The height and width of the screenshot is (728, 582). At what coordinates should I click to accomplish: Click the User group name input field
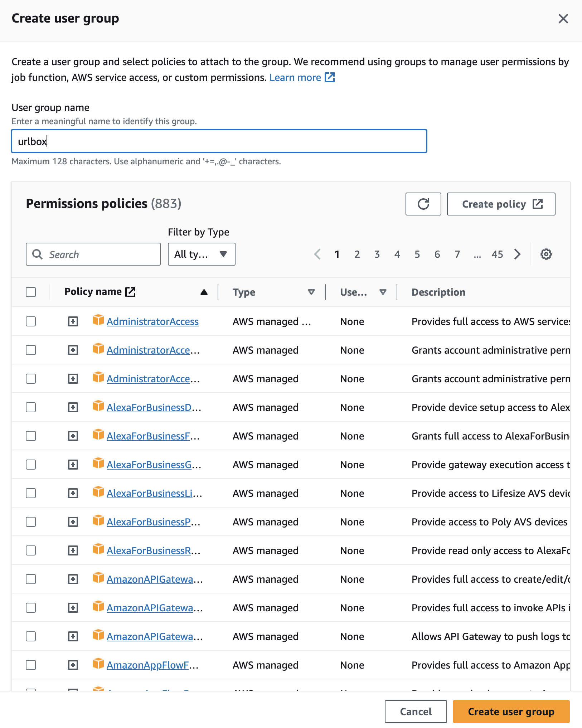[219, 141]
